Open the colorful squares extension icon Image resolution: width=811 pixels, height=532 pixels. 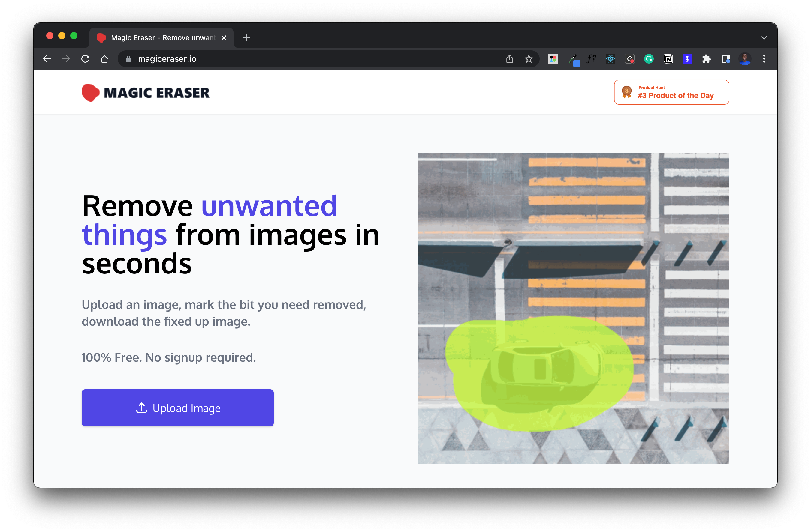[x=552, y=59]
